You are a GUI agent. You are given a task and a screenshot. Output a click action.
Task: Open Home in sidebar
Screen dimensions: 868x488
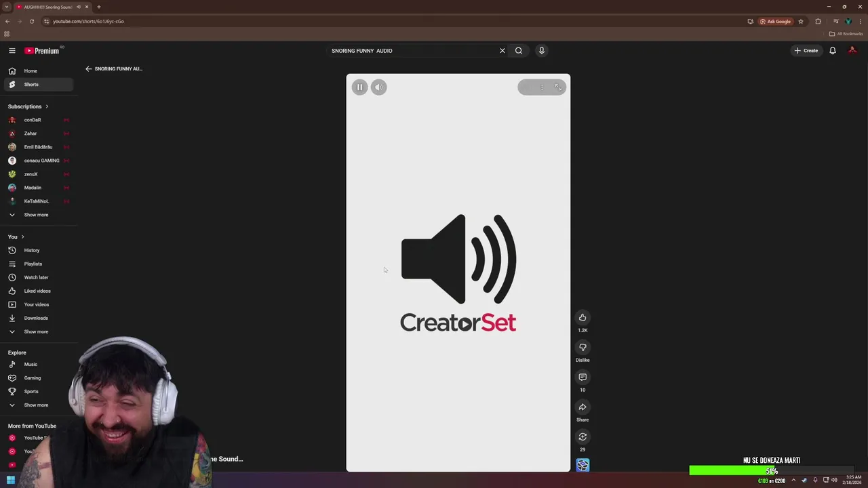click(39, 71)
